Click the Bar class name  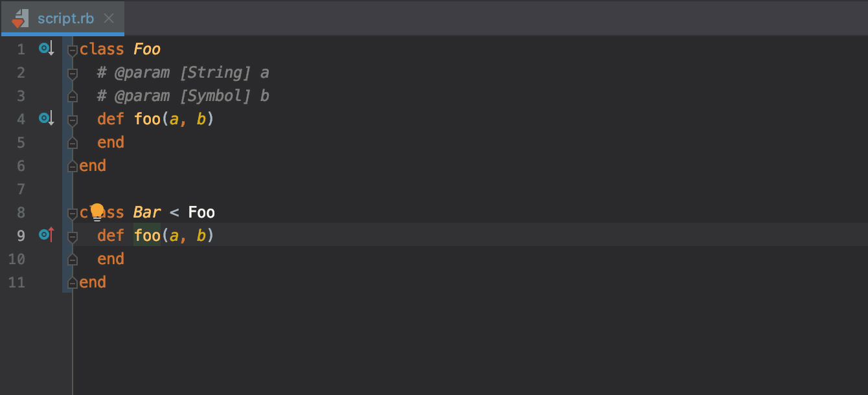[147, 212]
